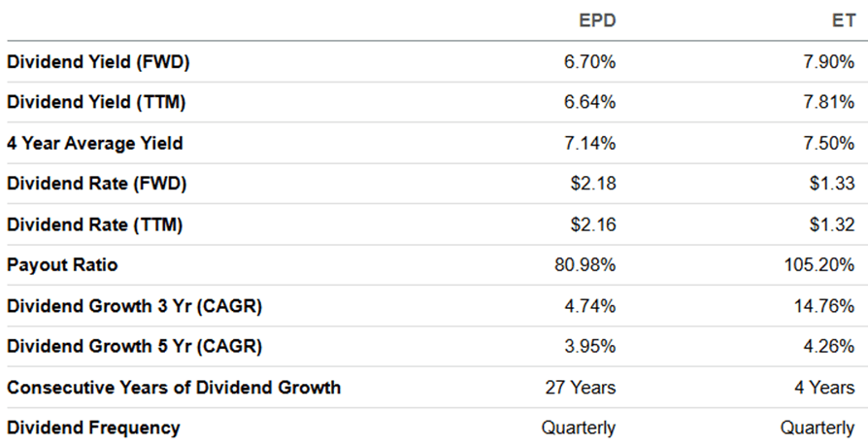Click EPD's 6.70% forward dividend yield
This screenshot has width=868, height=446.
pyautogui.click(x=592, y=61)
